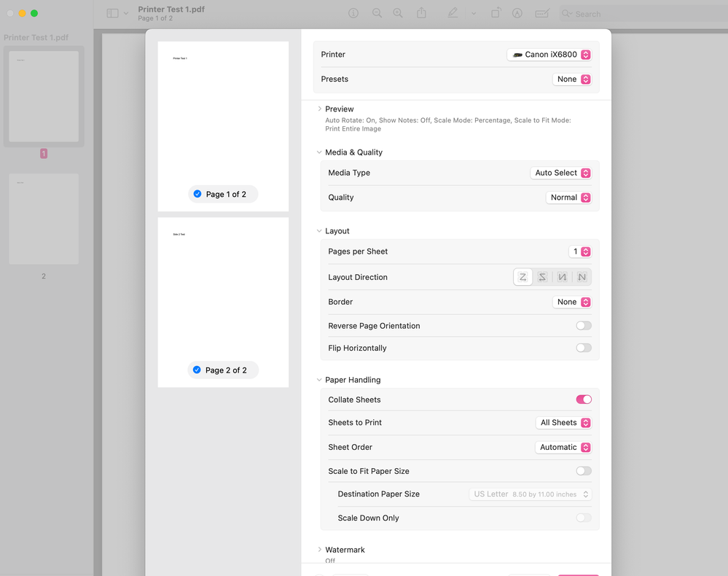The height and width of the screenshot is (576, 728).
Task: Enable Scale to Fit Paper Size
Action: click(583, 471)
